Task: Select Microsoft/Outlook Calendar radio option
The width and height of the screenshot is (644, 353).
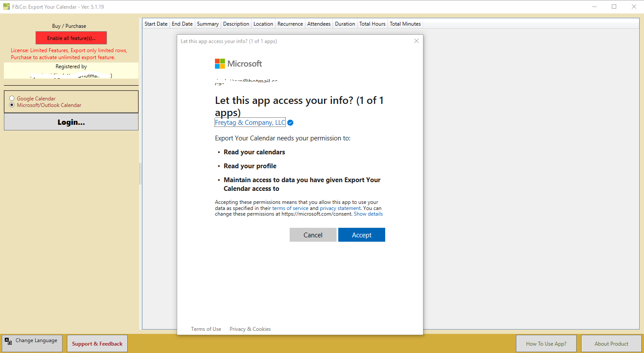Action: tap(45, 105)
